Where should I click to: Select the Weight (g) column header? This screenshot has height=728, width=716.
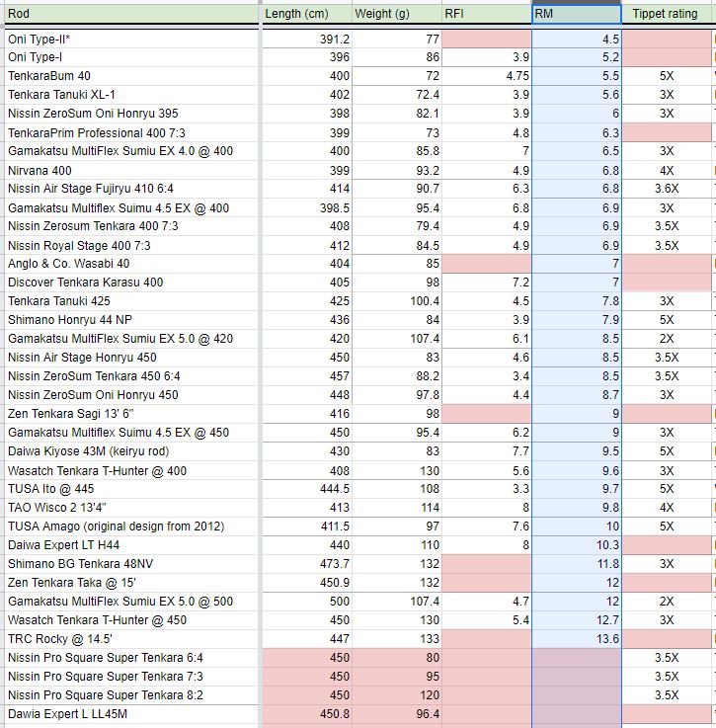coord(397,14)
